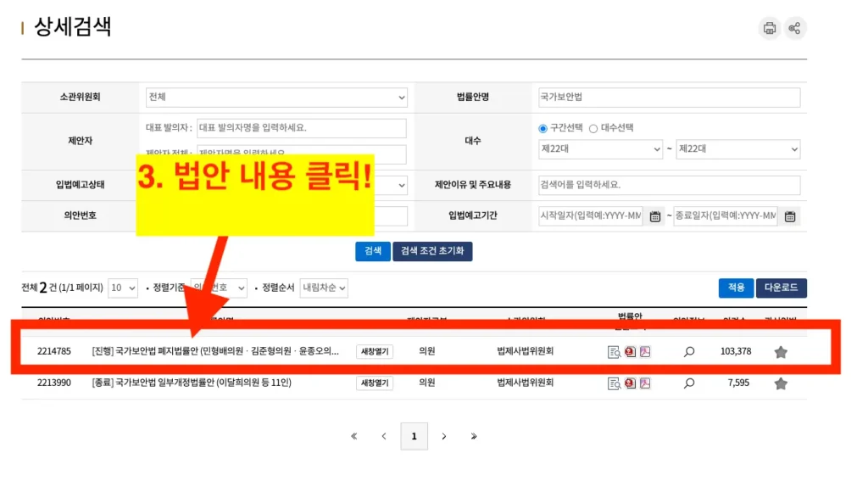Click the 새창열기 button on the second row
This screenshot has height=492, width=868.
(x=373, y=383)
